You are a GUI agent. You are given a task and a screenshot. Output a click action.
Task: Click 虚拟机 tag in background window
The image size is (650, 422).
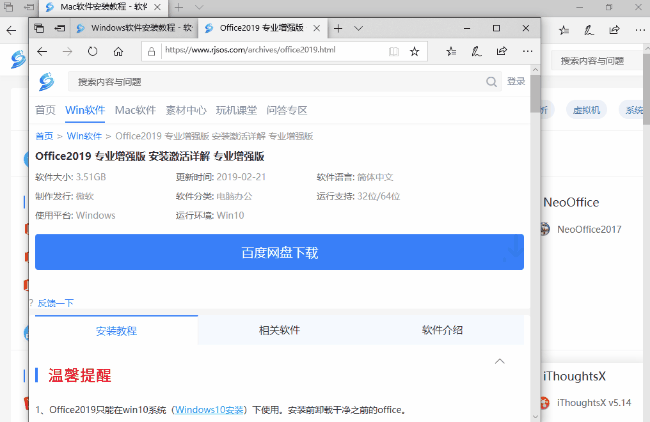coord(586,110)
